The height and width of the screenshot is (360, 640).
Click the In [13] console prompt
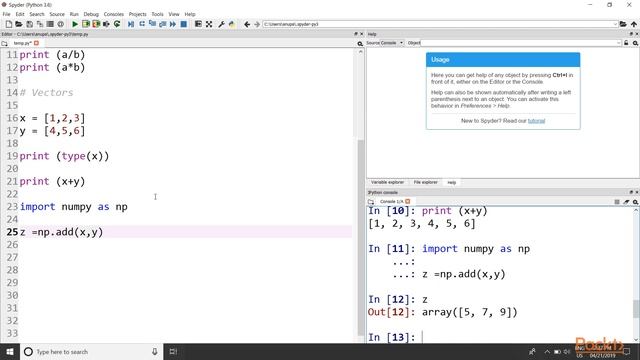[391, 337]
